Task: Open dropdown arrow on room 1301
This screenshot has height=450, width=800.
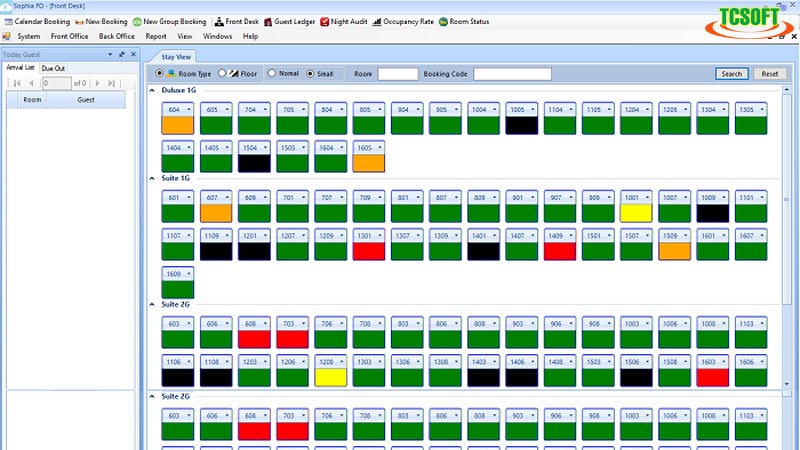Action: click(x=380, y=236)
